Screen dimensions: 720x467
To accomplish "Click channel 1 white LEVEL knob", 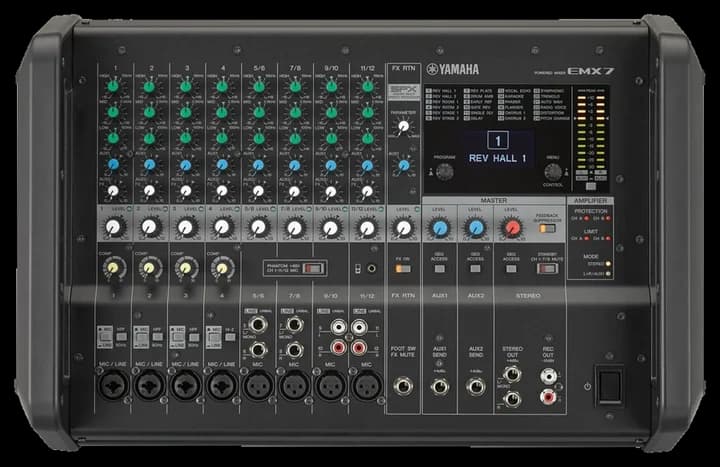I will click(x=113, y=227).
